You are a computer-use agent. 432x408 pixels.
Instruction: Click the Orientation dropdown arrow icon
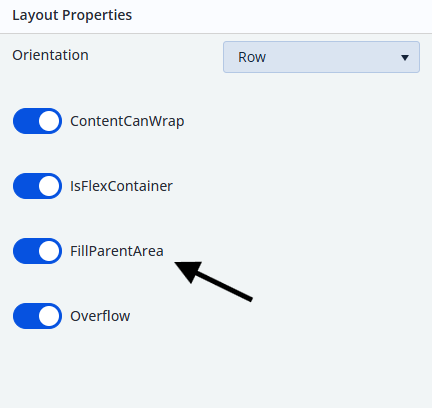(x=405, y=58)
